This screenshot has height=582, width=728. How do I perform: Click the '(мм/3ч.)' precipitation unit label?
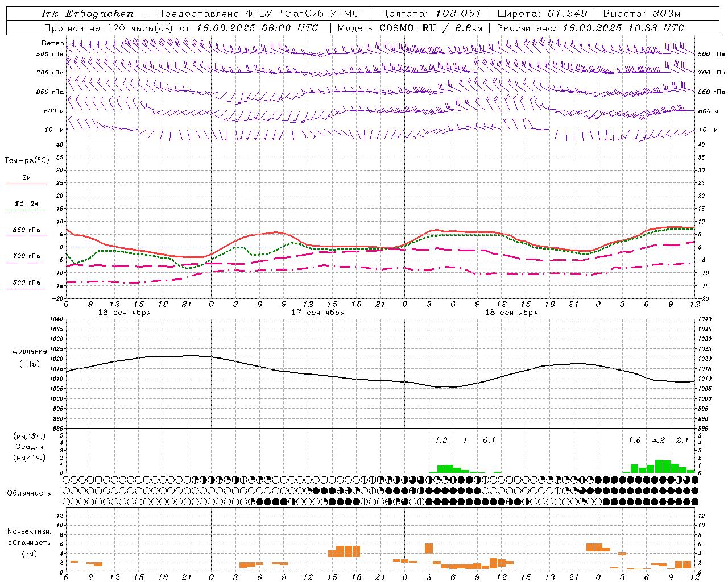coord(29,436)
